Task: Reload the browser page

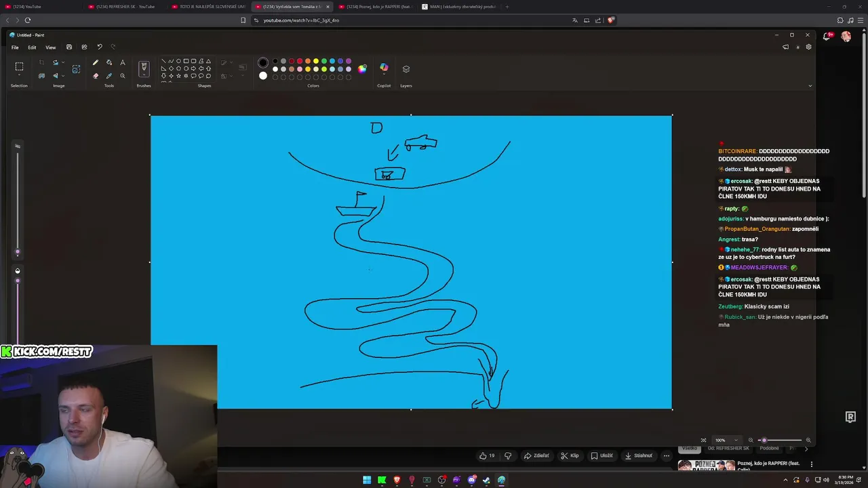Action: pos(28,20)
